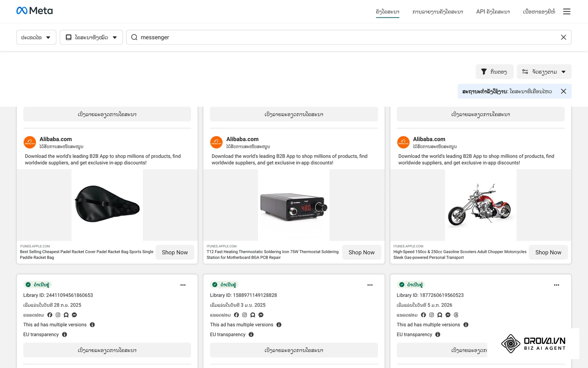The width and height of the screenshot is (588, 368).
Task: Open the red chopper motorcycle image
Action: (x=480, y=205)
